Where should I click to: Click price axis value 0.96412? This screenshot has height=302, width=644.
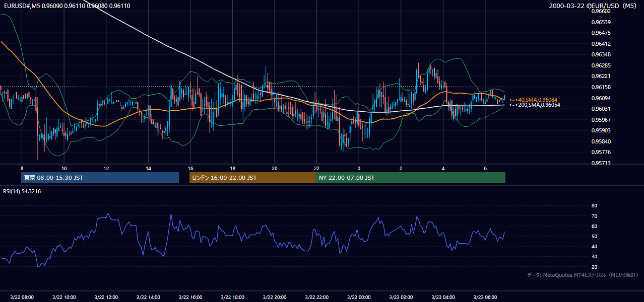coord(601,44)
